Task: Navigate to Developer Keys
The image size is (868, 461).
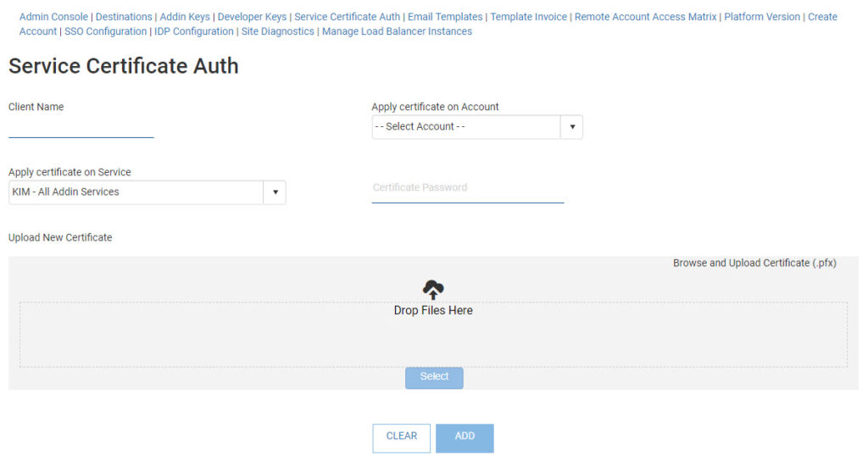Action: (x=252, y=17)
